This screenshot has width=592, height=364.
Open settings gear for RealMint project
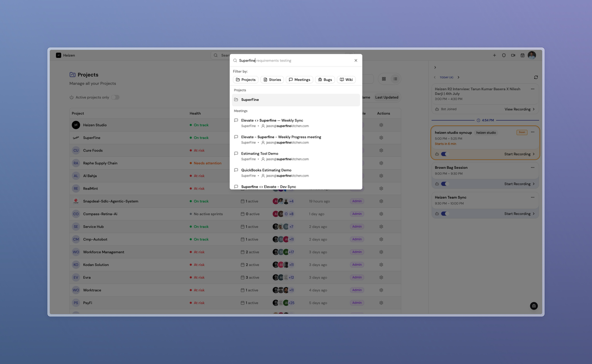[x=381, y=189]
